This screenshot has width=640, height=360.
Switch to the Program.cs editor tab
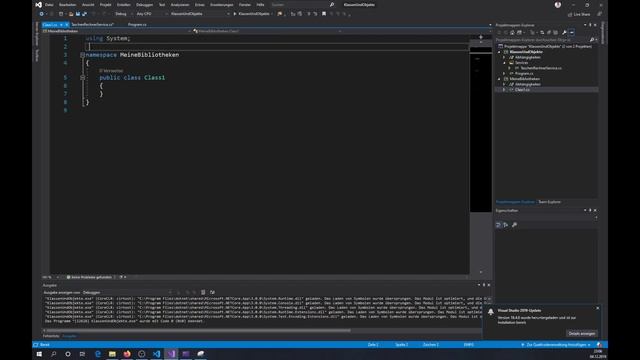[x=137, y=24]
